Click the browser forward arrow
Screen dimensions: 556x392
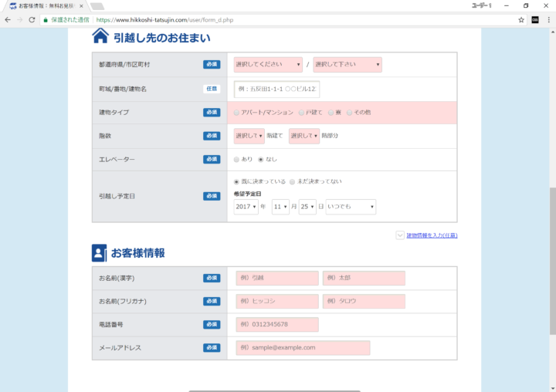(x=20, y=20)
